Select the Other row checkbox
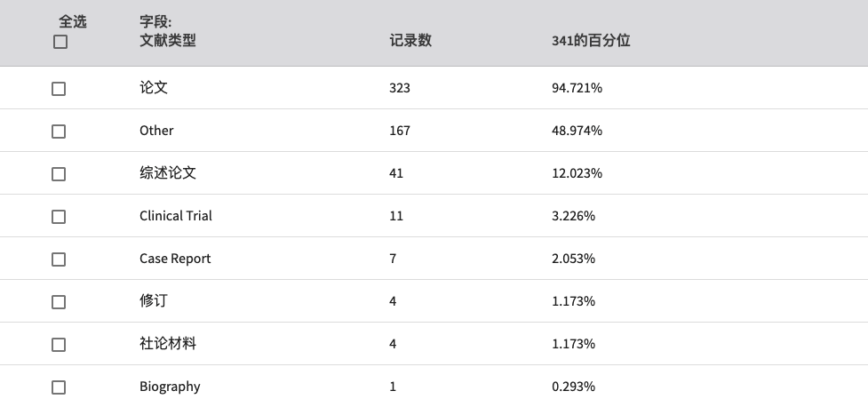 click(x=59, y=132)
